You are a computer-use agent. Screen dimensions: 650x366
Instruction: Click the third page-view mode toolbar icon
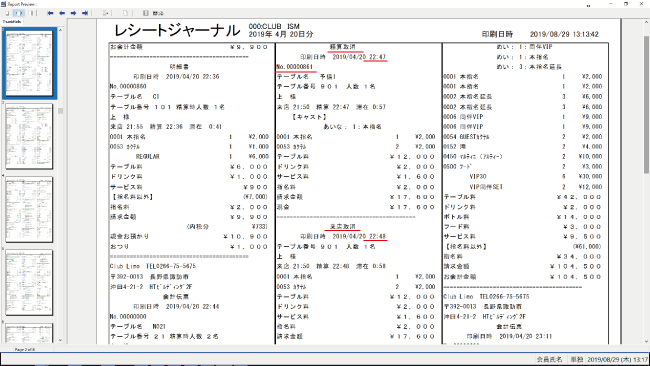(32, 13)
